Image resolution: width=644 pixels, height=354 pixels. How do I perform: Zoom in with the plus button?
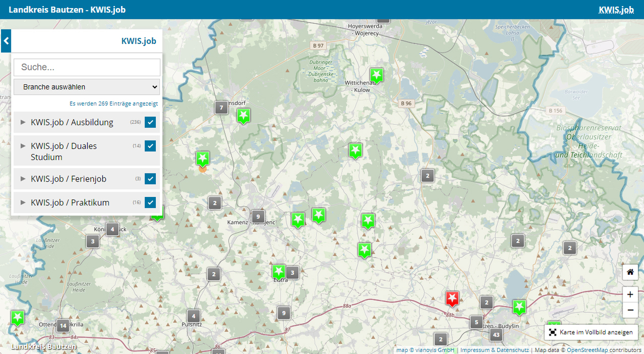pos(630,295)
